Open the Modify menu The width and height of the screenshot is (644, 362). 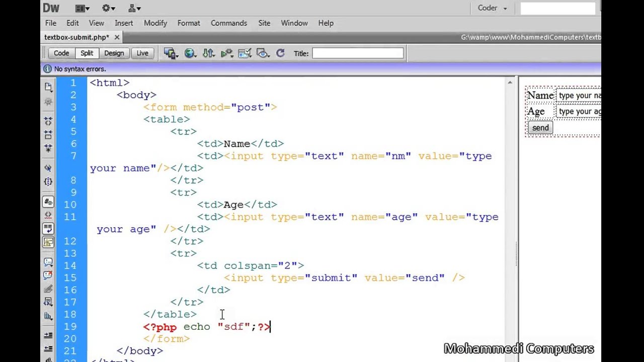(155, 23)
